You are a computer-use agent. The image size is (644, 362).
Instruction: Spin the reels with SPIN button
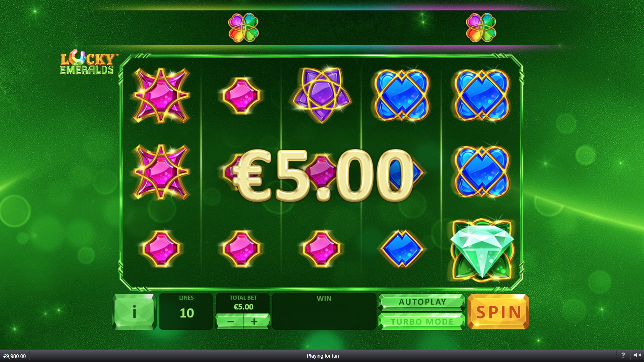tap(498, 312)
